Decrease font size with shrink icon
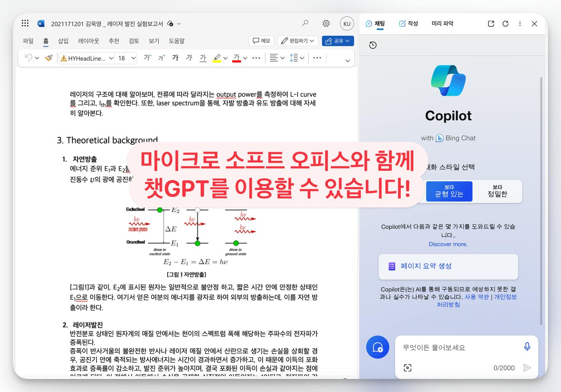 click(161, 58)
